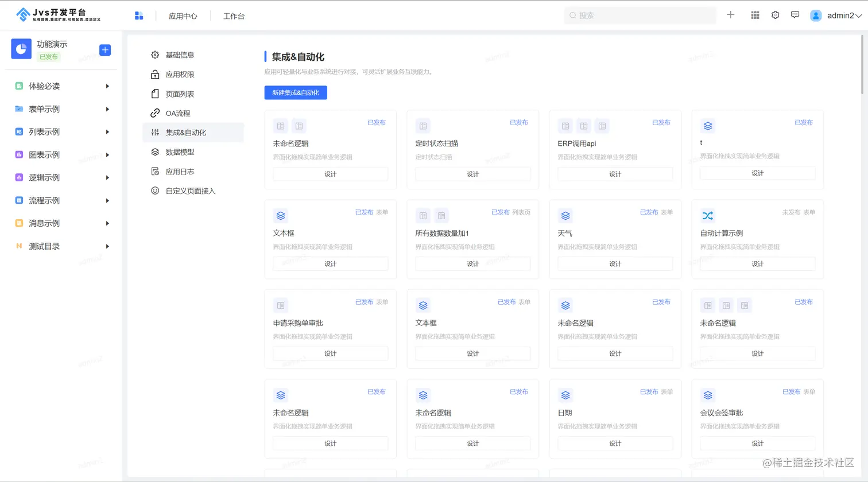Click the page vertical scrollbar
Viewport: 868px width, 482px height.
tap(862, 64)
